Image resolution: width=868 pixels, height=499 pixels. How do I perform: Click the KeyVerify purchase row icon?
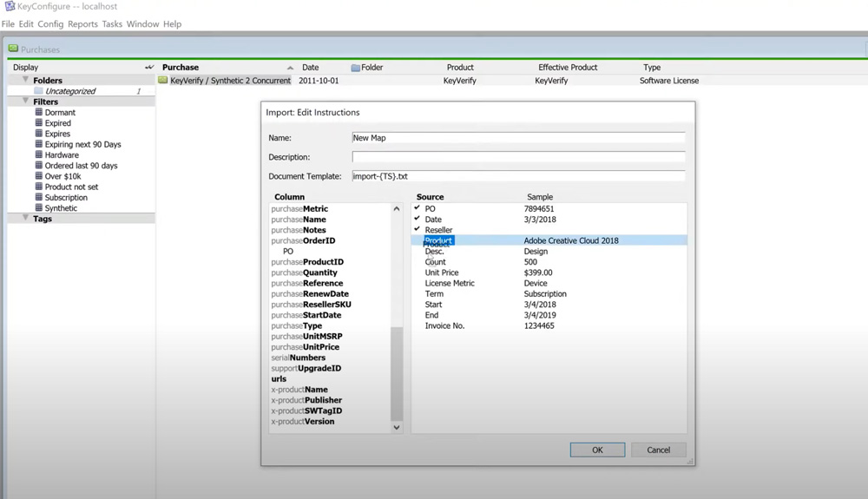click(x=163, y=80)
